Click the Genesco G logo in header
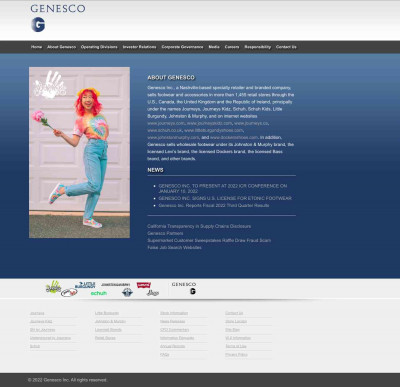400x387 pixels. coord(38,25)
